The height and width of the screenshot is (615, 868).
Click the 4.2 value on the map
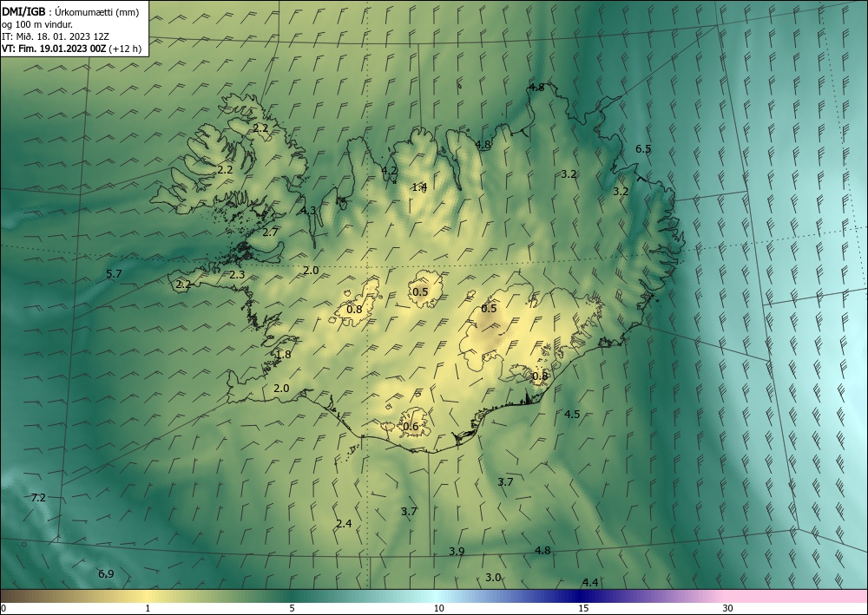389,170
